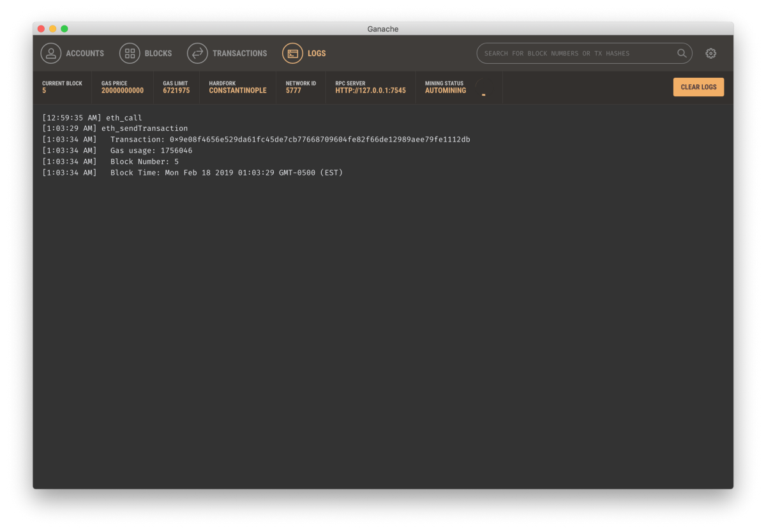Select the TRANSACTIONS text label
The image size is (766, 532).
tap(239, 54)
